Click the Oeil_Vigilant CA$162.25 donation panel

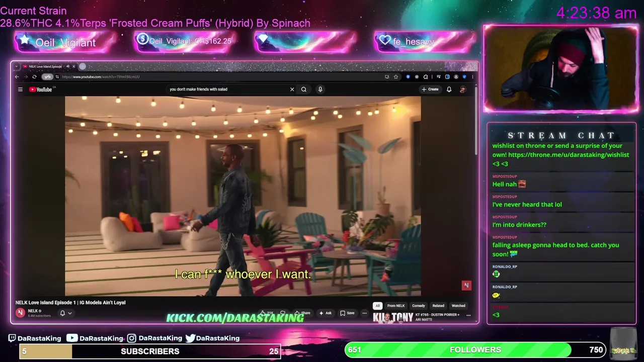[185, 42]
